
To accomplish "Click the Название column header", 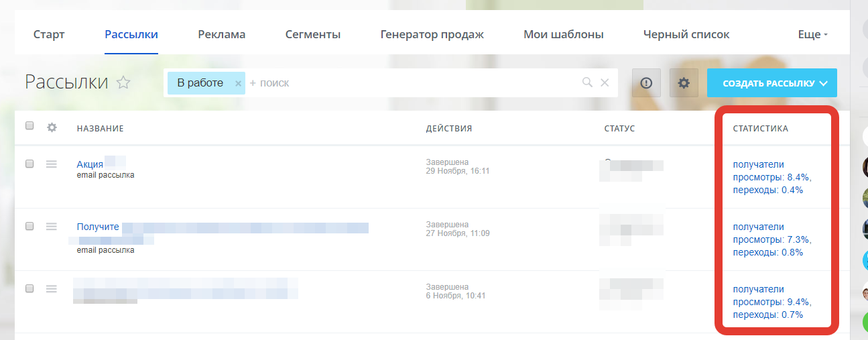I will tap(100, 128).
